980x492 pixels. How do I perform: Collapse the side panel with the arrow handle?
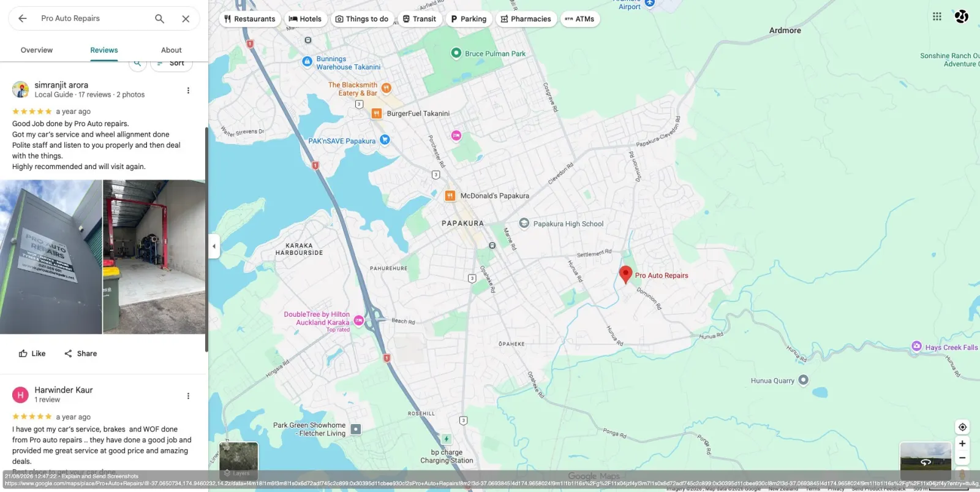click(x=214, y=246)
